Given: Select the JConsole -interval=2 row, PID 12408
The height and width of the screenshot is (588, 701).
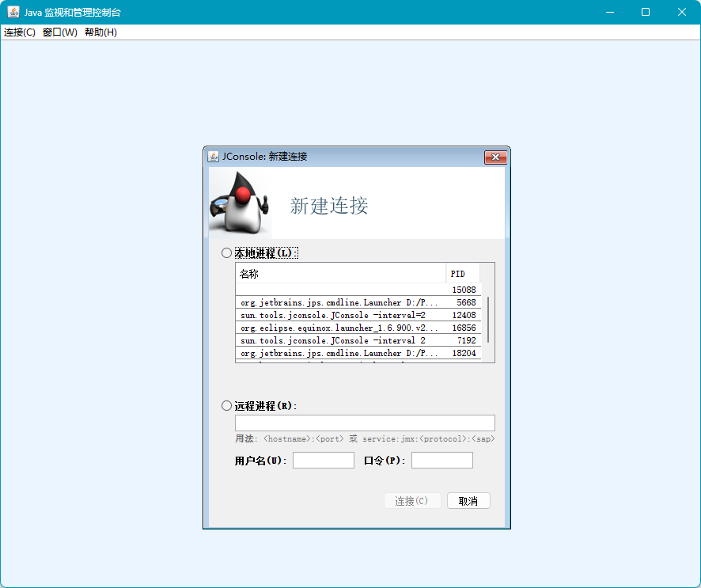Looking at the screenshot, I should [358, 315].
